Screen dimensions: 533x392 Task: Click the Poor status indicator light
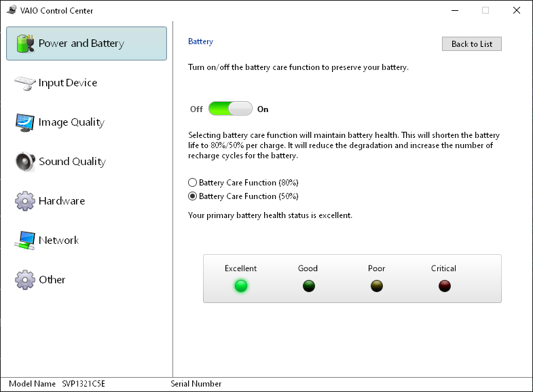[377, 286]
